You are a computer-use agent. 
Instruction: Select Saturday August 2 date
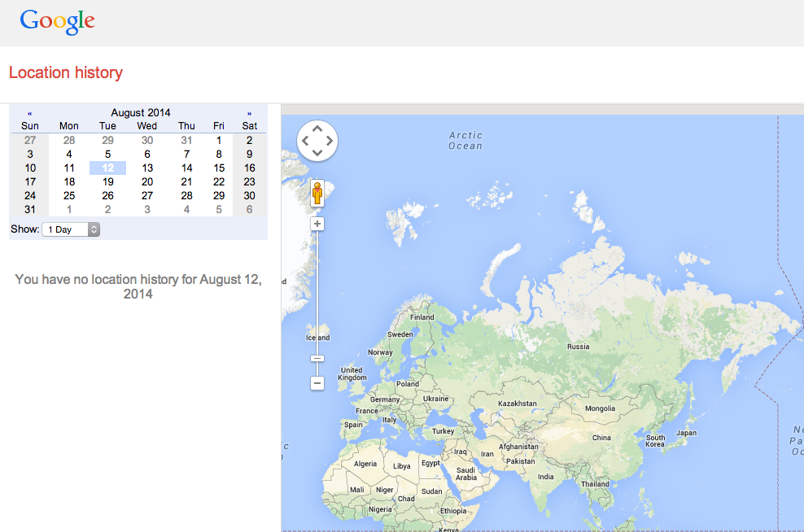[x=249, y=140]
